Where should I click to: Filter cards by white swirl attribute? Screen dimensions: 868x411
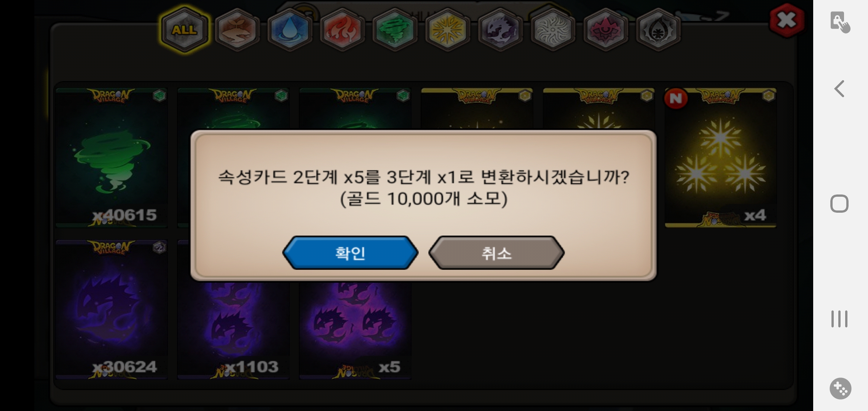pyautogui.click(x=552, y=29)
